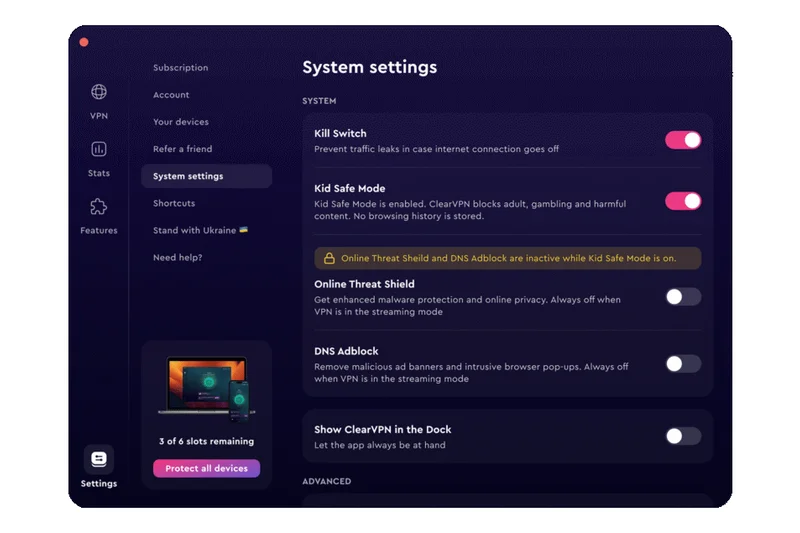Click 'Prevent traffic leaks' description text
This screenshot has width=800, height=533.
[436, 149]
